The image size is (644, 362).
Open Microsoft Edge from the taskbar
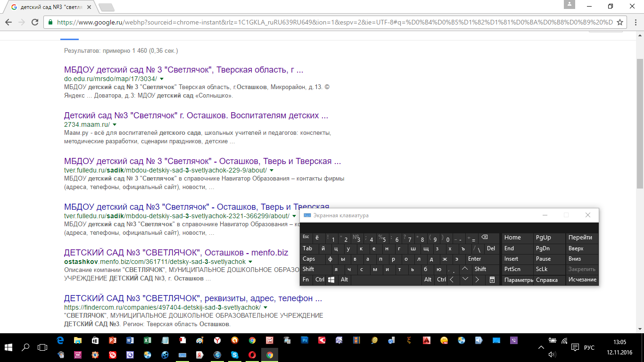point(60,340)
